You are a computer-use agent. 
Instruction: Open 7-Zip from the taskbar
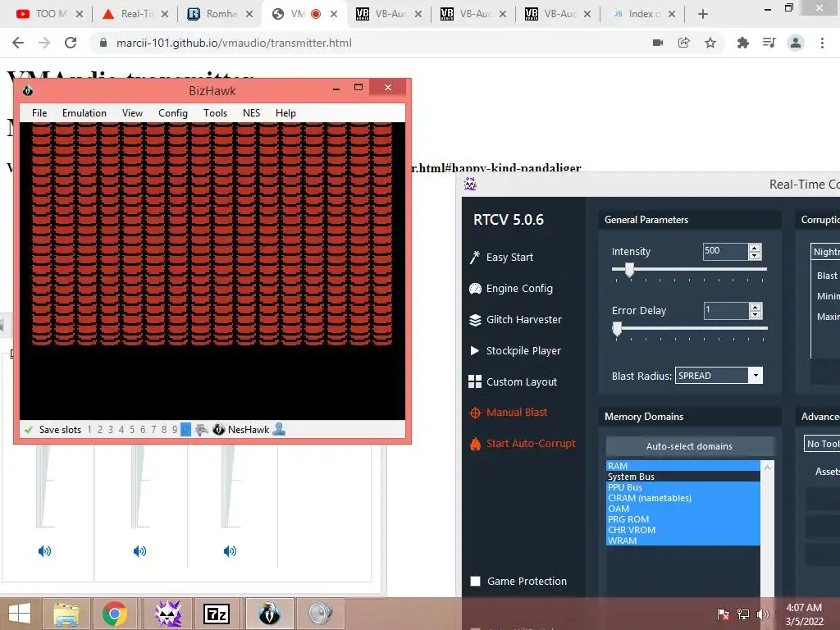tap(217, 614)
